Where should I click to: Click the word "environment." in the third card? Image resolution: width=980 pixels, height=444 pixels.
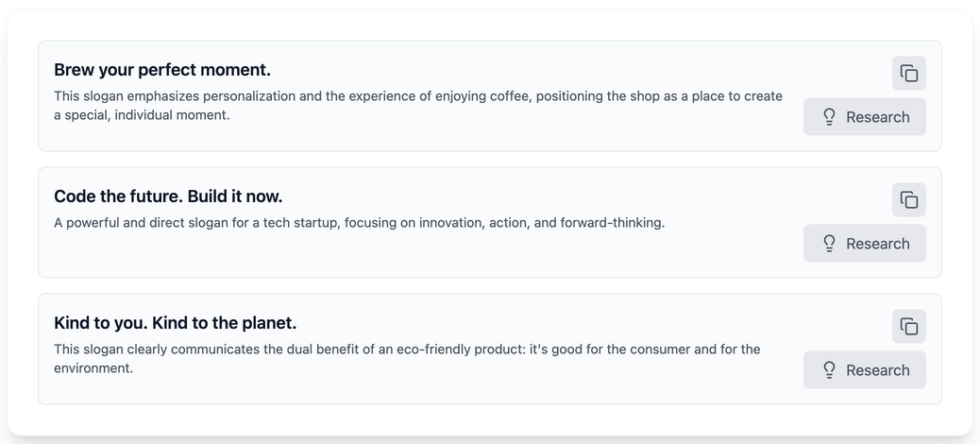click(93, 367)
